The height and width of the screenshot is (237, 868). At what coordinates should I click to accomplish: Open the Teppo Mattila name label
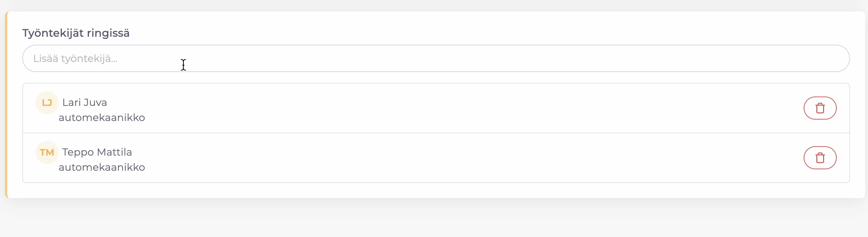pyautogui.click(x=97, y=152)
